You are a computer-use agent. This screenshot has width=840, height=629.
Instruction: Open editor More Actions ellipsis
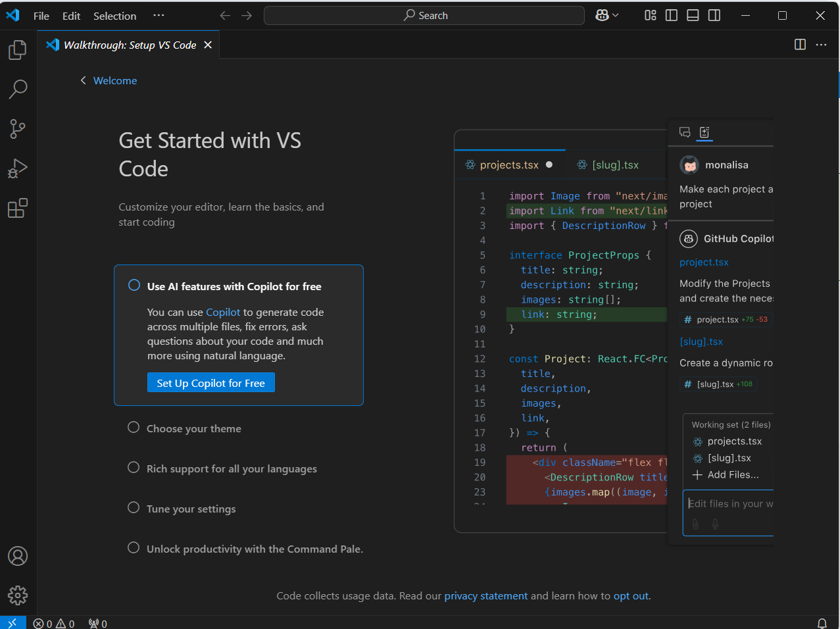point(821,45)
